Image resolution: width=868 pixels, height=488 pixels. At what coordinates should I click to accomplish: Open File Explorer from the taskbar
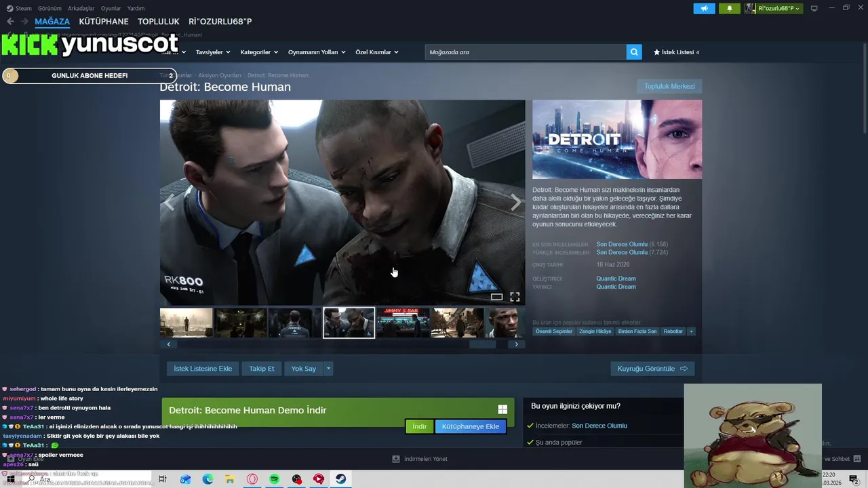click(230, 479)
